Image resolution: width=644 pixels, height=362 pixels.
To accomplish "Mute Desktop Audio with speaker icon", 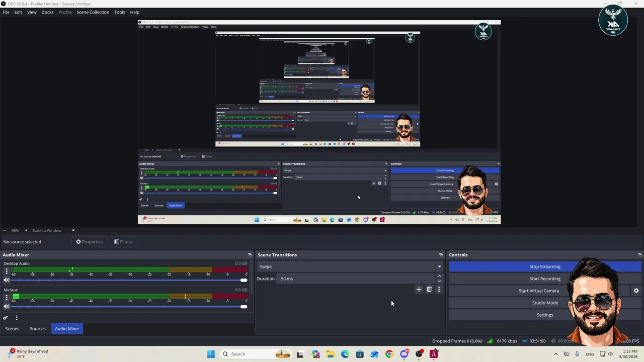I will (x=7, y=280).
